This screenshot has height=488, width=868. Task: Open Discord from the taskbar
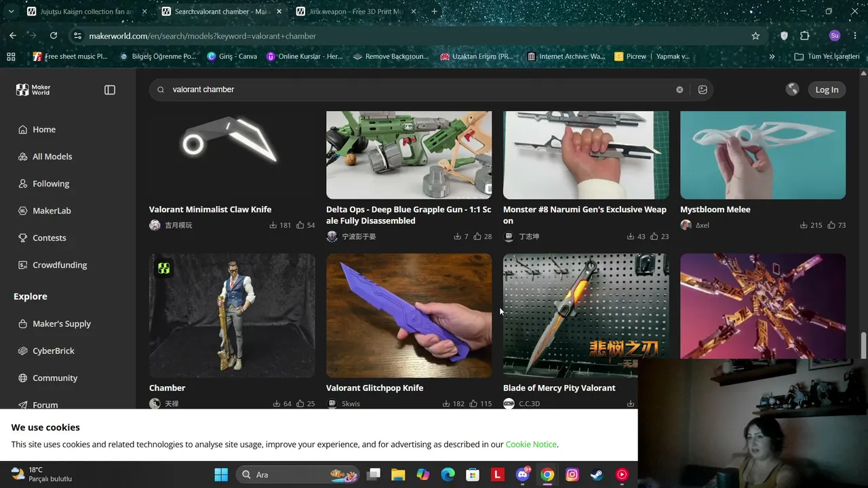[x=522, y=474]
